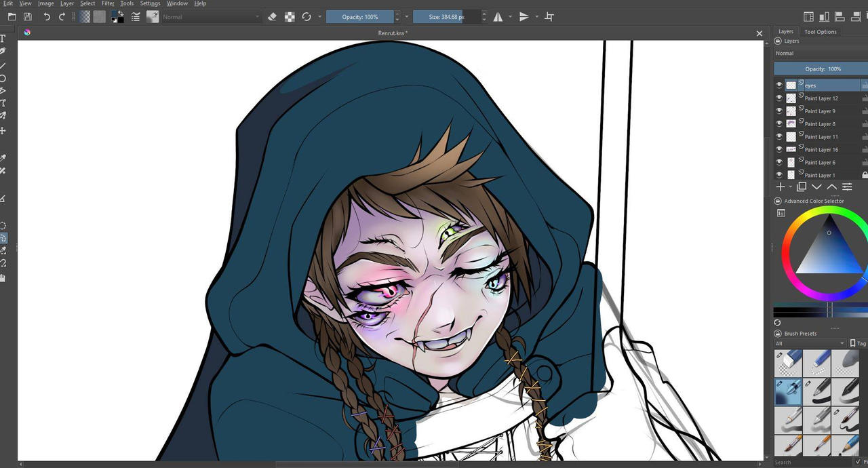Adjust the brush Opacity 100% slider in toolbar
This screenshot has height=468, width=868.
click(x=361, y=17)
